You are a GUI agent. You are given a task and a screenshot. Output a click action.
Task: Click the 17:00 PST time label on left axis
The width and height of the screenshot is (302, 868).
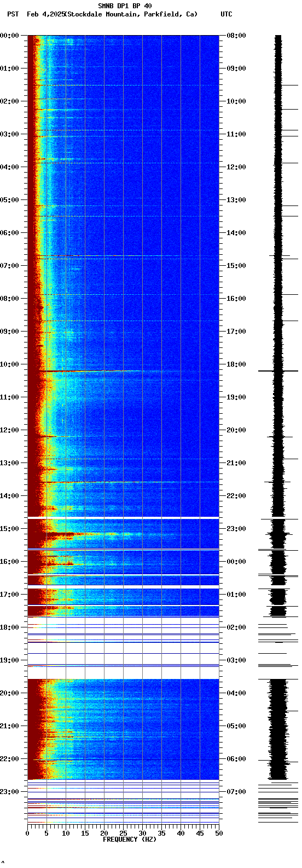10,595
